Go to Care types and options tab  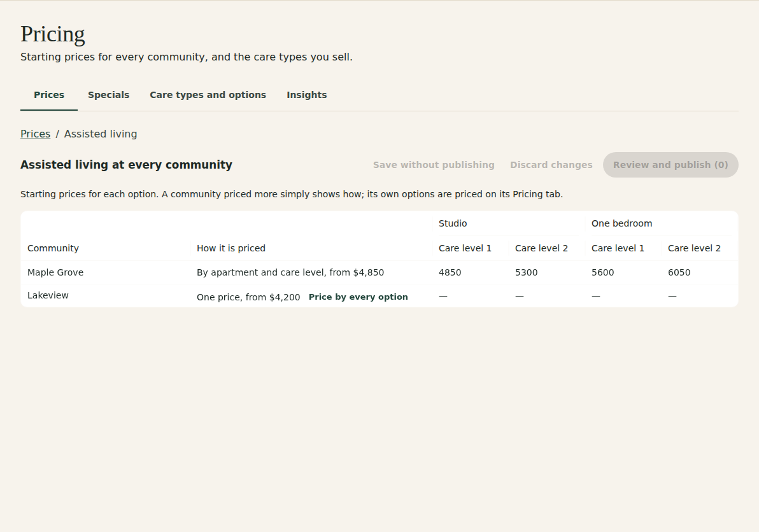pyautogui.click(x=208, y=95)
